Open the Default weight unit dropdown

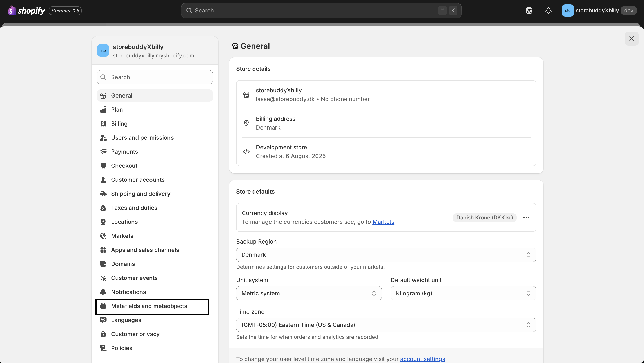(463, 293)
